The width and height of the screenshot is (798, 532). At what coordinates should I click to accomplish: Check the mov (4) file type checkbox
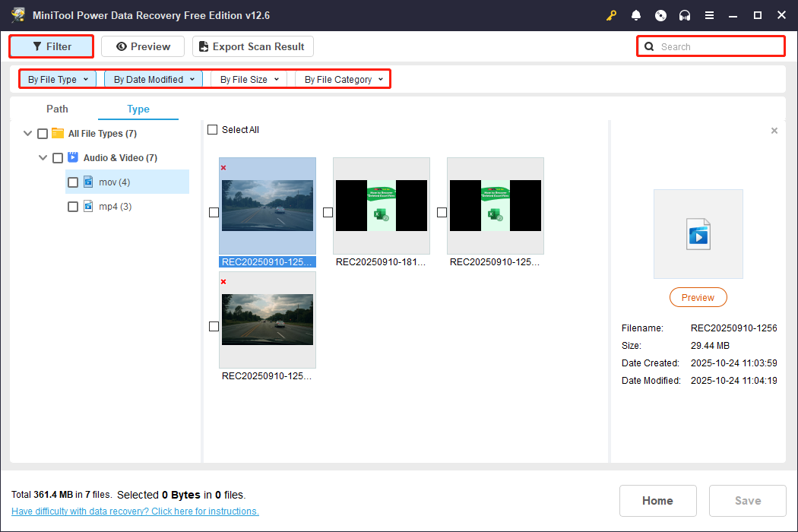(72, 182)
